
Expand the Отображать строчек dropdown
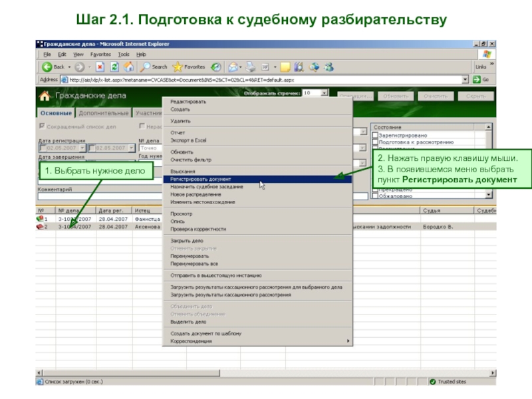pos(325,94)
